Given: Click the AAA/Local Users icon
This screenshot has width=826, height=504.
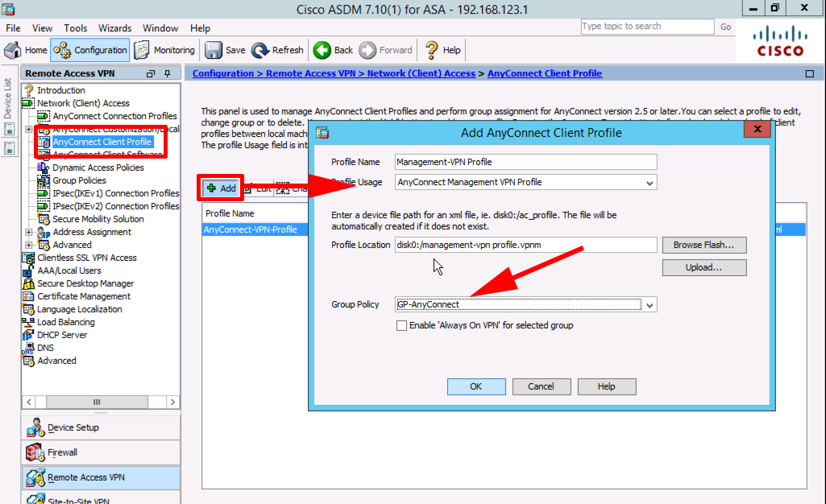Looking at the screenshot, I should pyautogui.click(x=28, y=271).
